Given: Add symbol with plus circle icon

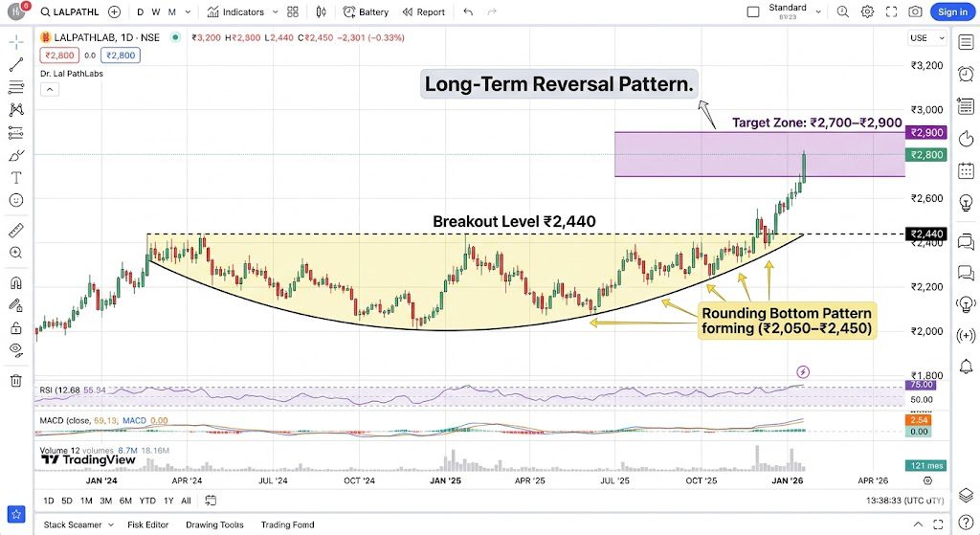Looking at the screenshot, I should click(115, 11).
